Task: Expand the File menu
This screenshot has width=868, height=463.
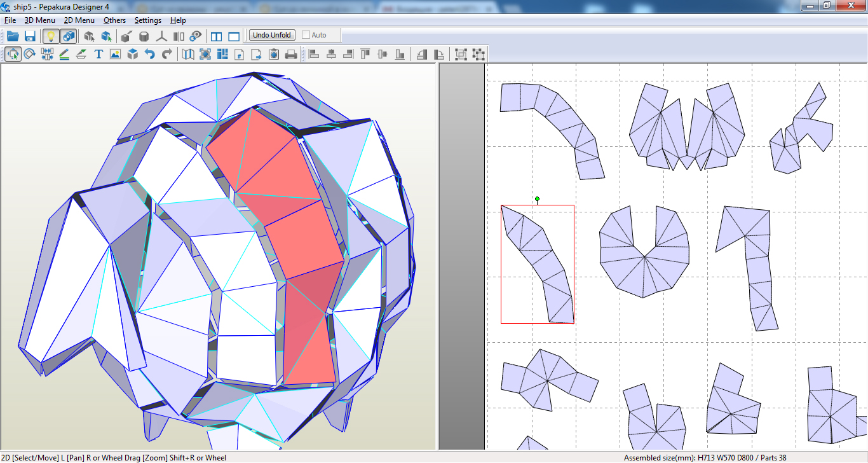Action: click(10, 20)
